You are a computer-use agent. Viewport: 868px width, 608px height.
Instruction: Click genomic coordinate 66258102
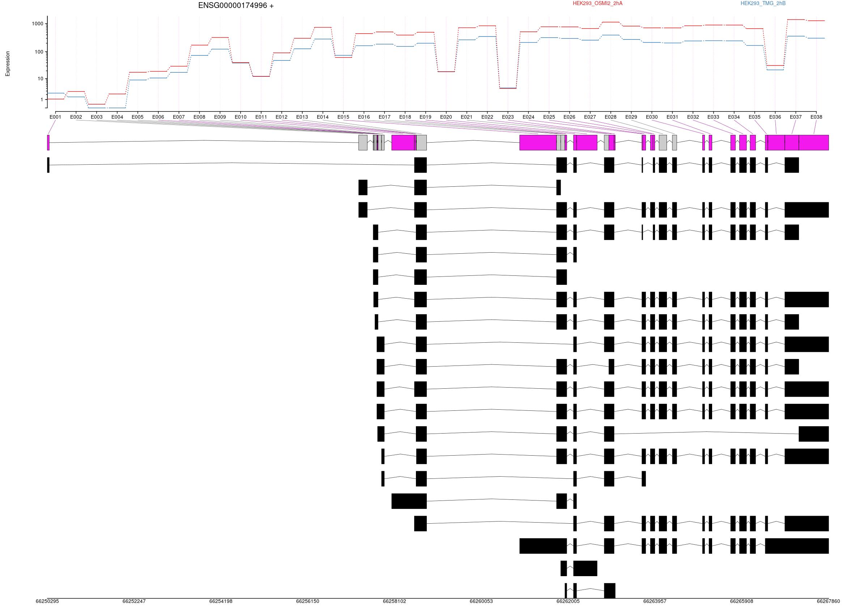pyautogui.click(x=394, y=601)
